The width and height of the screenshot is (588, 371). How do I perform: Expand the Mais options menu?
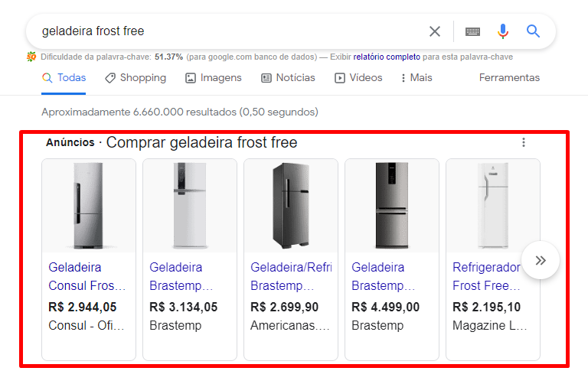(x=416, y=78)
